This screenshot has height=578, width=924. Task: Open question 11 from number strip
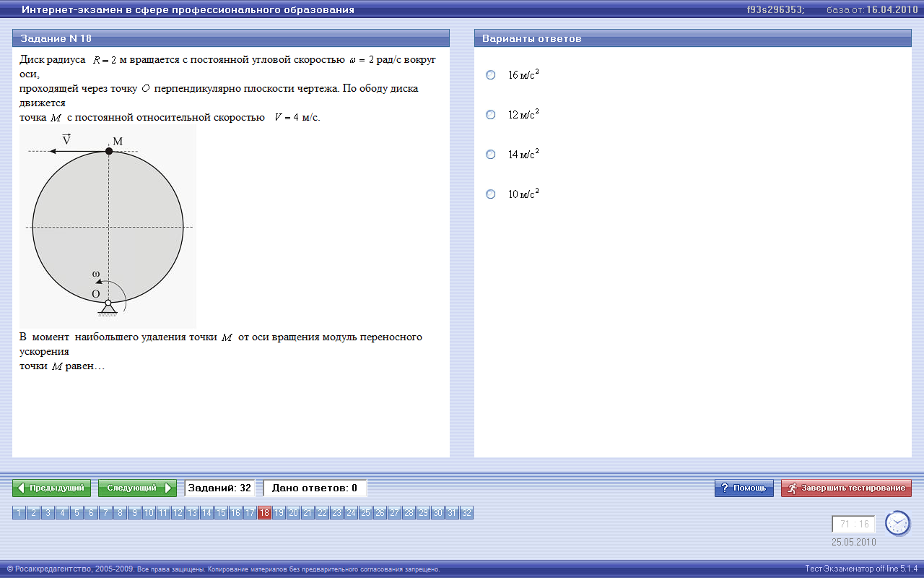pos(163,513)
